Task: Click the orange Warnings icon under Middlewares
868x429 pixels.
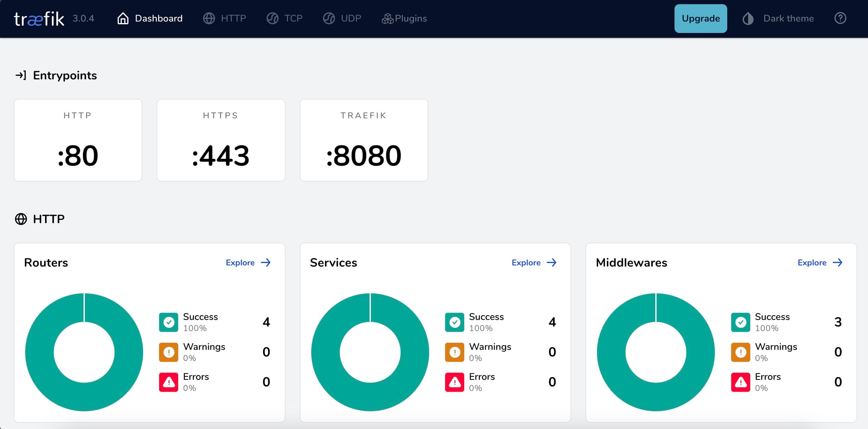Action: [740, 352]
